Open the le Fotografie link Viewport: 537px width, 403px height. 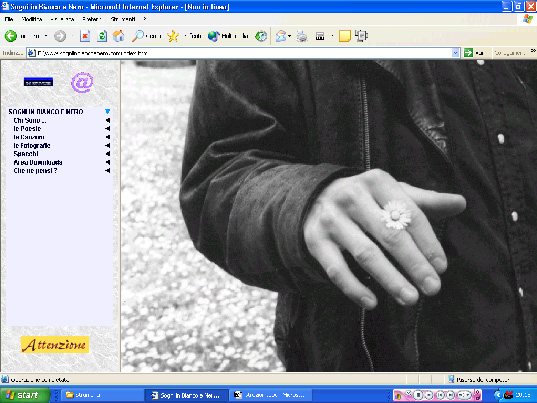(x=32, y=146)
